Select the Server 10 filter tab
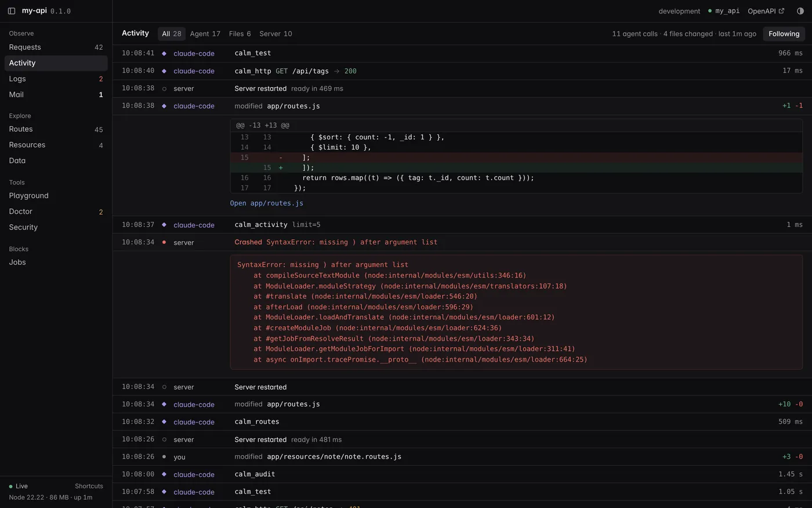The image size is (812, 508). [x=275, y=34]
